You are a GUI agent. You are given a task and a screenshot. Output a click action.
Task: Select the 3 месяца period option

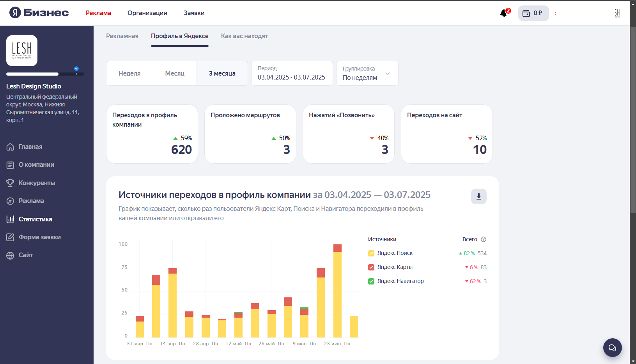(222, 73)
